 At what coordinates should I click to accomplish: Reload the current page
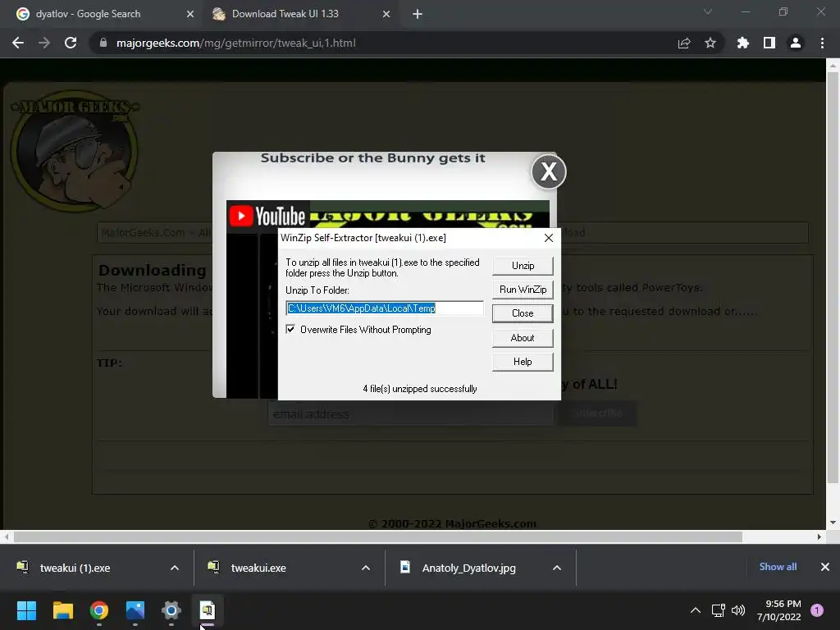71,43
